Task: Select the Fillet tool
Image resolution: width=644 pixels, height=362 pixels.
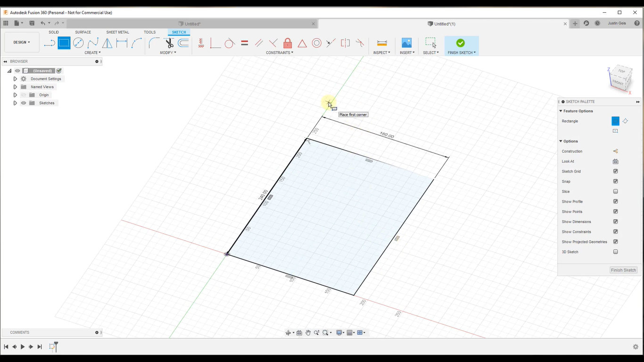Action: coord(154,43)
